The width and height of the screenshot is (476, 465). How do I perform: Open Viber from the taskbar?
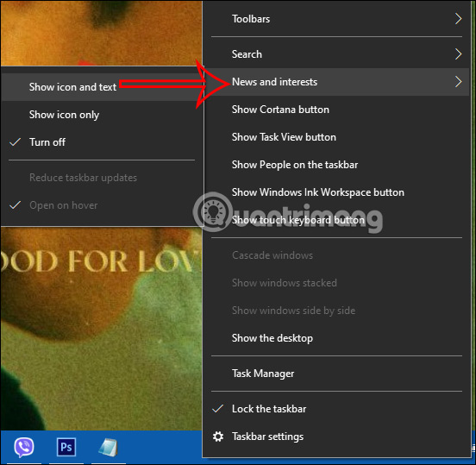(x=23, y=447)
